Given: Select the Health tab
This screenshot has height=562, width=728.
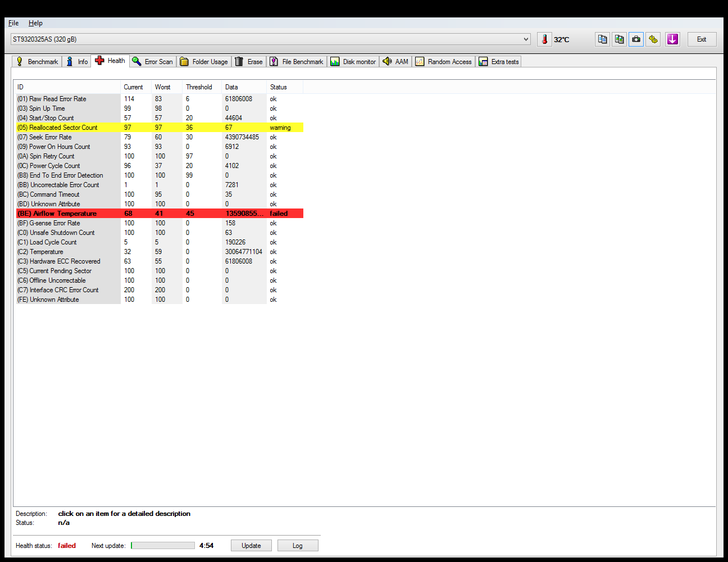Looking at the screenshot, I should [x=110, y=61].
